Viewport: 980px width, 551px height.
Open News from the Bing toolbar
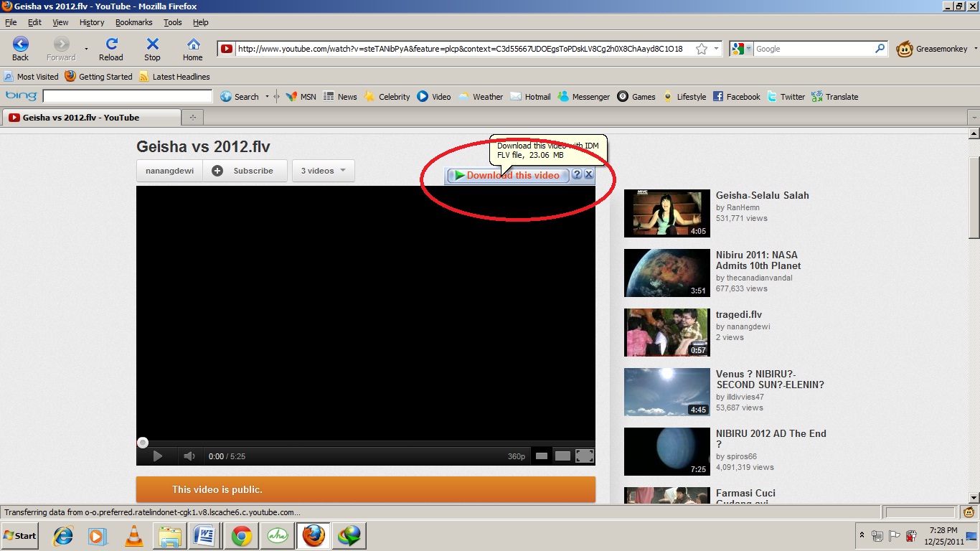click(x=340, y=96)
